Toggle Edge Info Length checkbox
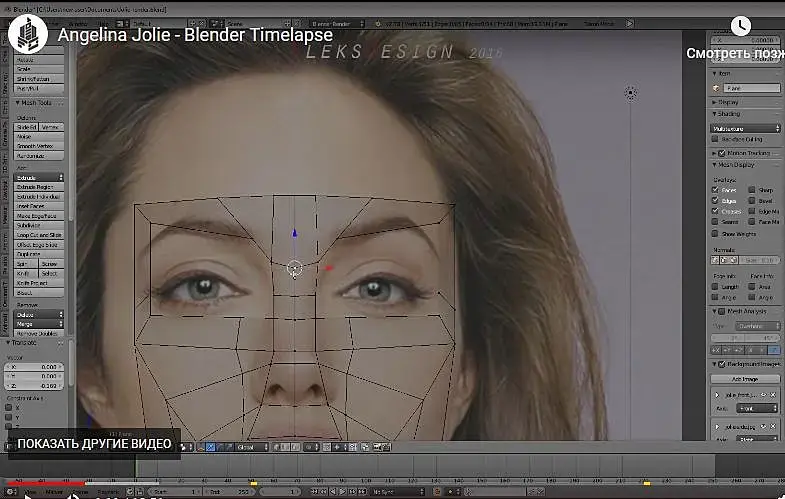 pyautogui.click(x=715, y=286)
